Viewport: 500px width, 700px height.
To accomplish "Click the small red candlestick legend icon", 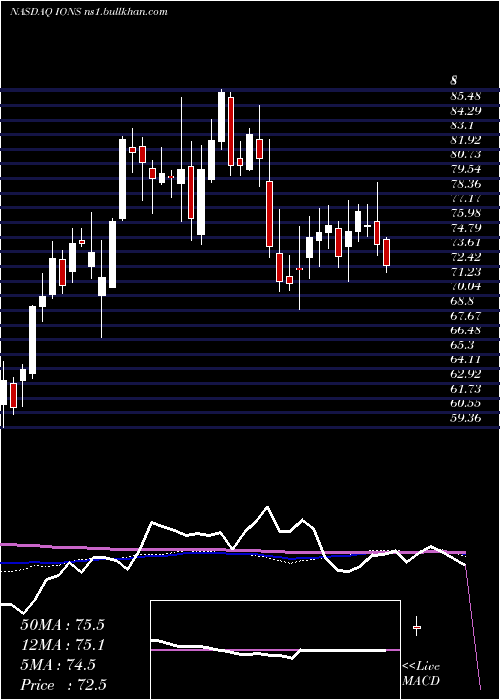I will (417, 627).
